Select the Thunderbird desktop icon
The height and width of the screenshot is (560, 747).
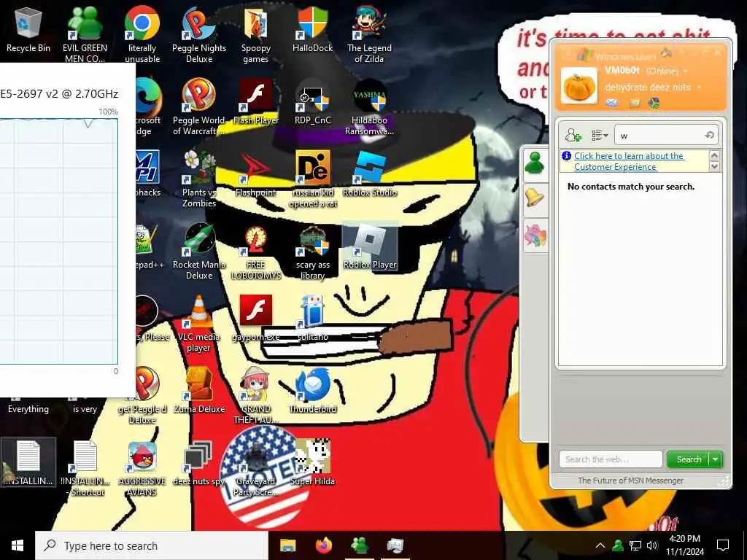click(312, 391)
